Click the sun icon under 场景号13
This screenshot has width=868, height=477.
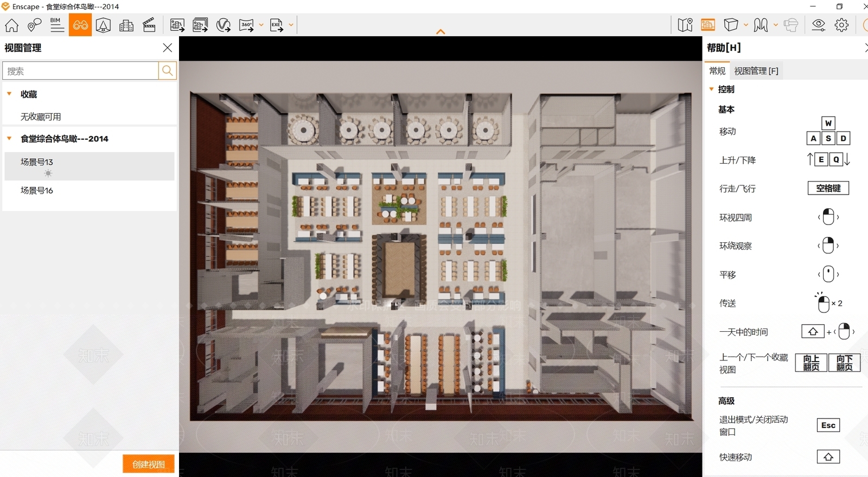tap(48, 173)
